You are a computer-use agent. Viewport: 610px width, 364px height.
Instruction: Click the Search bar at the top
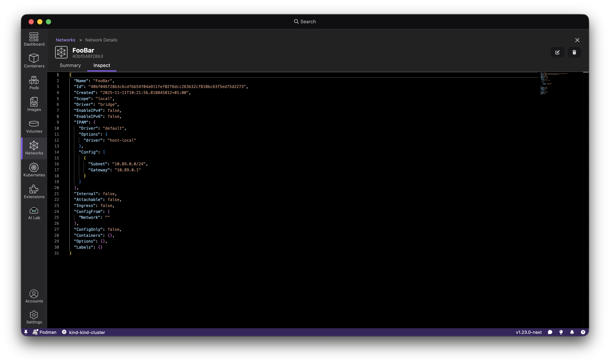pos(305,22)
